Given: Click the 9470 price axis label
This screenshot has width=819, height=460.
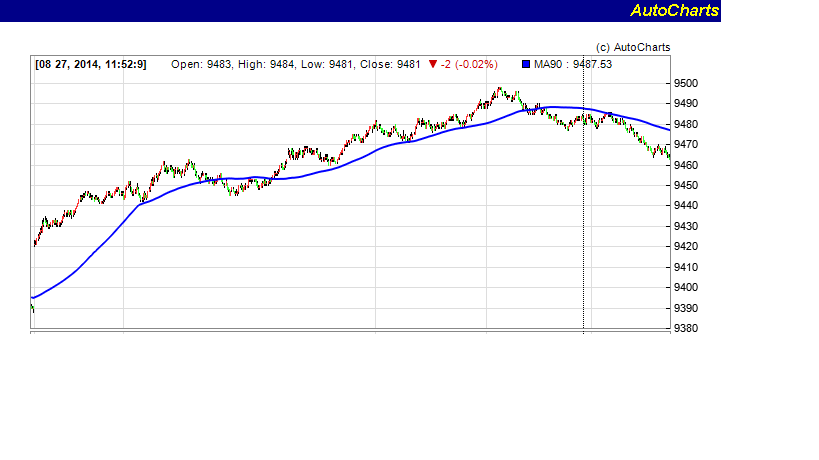Looking at the screenshot, I should [686, 144].
